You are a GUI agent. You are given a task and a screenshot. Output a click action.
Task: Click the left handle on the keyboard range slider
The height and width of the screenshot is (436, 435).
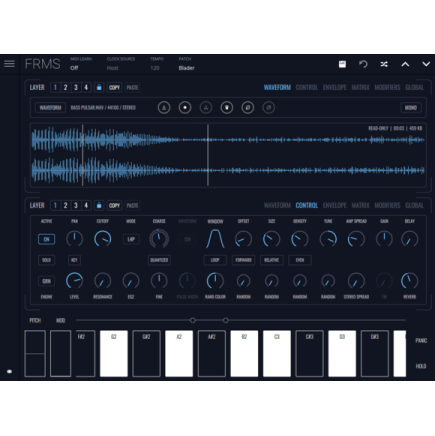(x=193, y=320)
